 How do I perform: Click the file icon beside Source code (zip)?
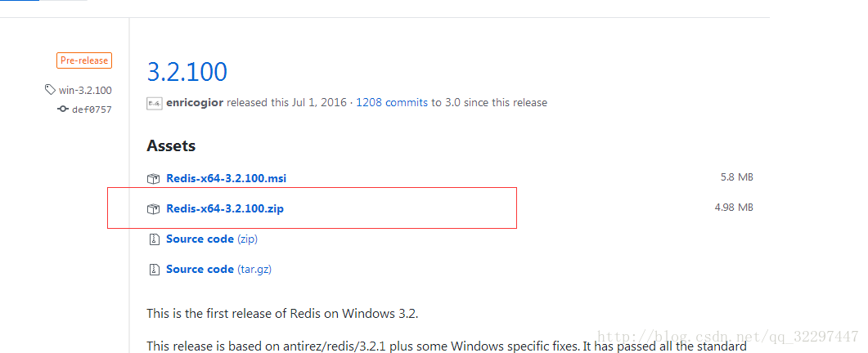tap(153, 239)
